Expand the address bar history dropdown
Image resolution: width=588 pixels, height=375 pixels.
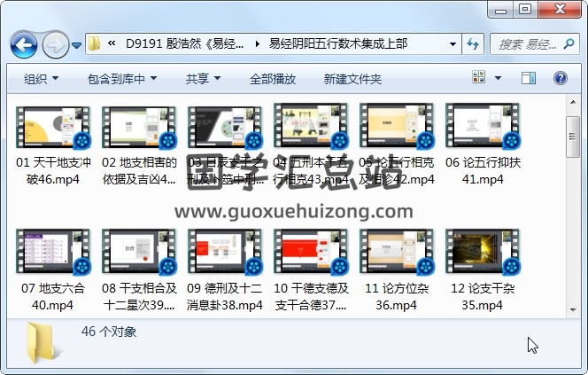[x=453, y=43]
